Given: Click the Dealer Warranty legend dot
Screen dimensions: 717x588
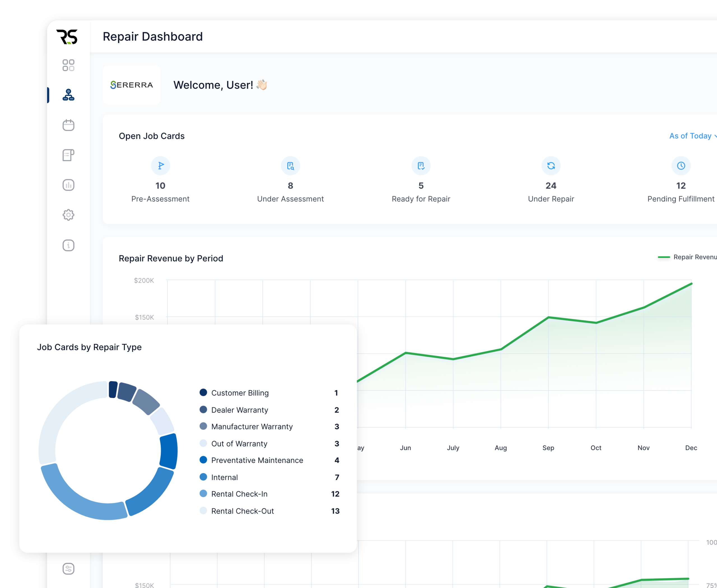Looking at the screenshot, I should tap(203, 409).
